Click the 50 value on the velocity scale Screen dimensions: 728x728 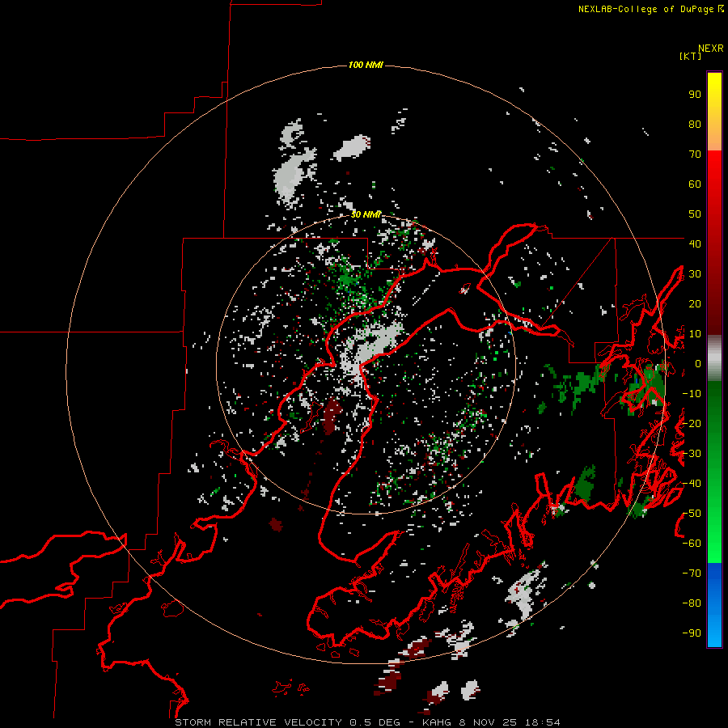click(x=695, y=214)
